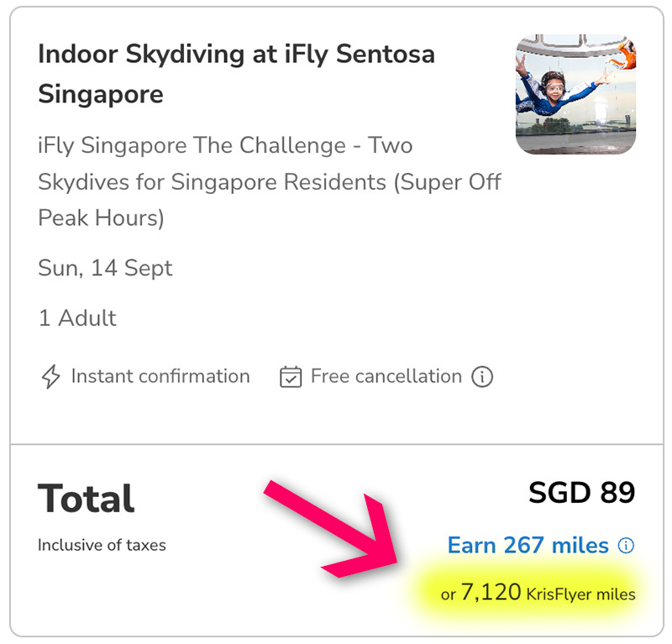Click the info icon beside Free cancellation
Viewport: 672px width, 644px height.
(x=482, y=376)
